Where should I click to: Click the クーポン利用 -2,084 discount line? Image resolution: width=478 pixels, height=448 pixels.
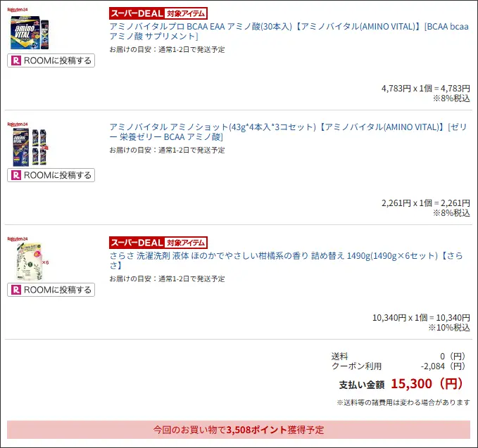click(x=398, y=366)
